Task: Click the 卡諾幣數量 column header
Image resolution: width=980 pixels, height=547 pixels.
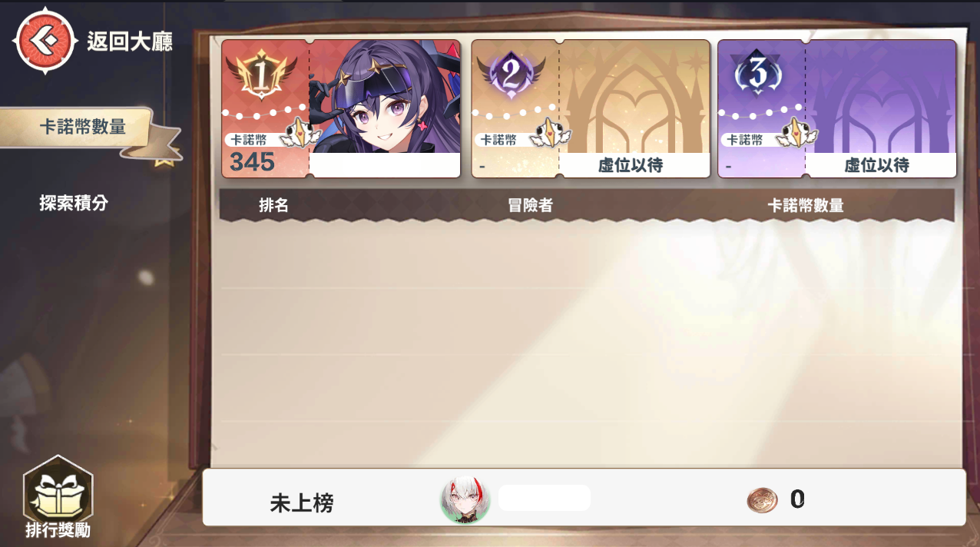Action: [x=806, y=205]
